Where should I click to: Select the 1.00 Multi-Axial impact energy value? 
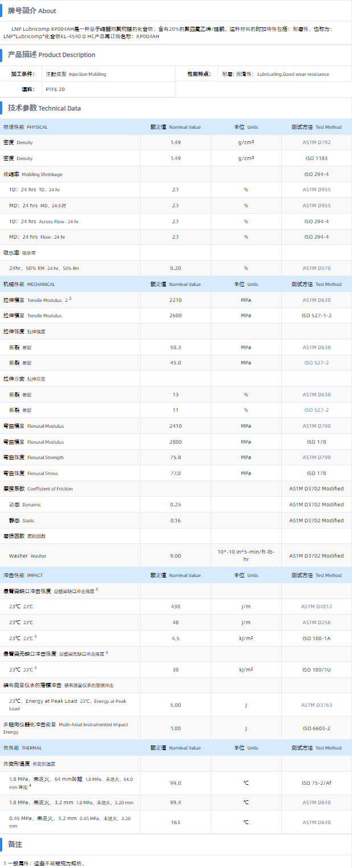175,728
